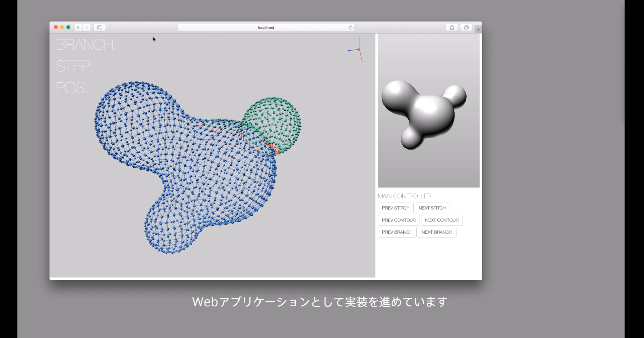Toggle the Safari sidebar icon
The image size is (644, 338).
[x=100, y=27]
